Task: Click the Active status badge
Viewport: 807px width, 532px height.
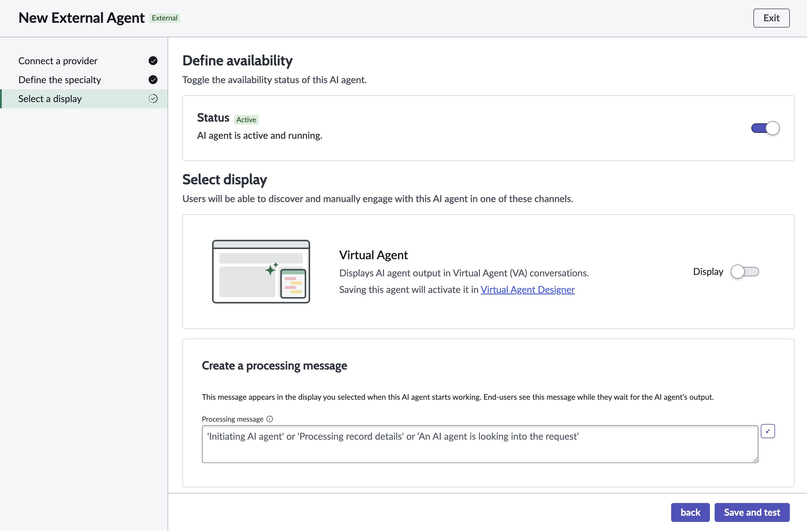Action: point(246,120)
